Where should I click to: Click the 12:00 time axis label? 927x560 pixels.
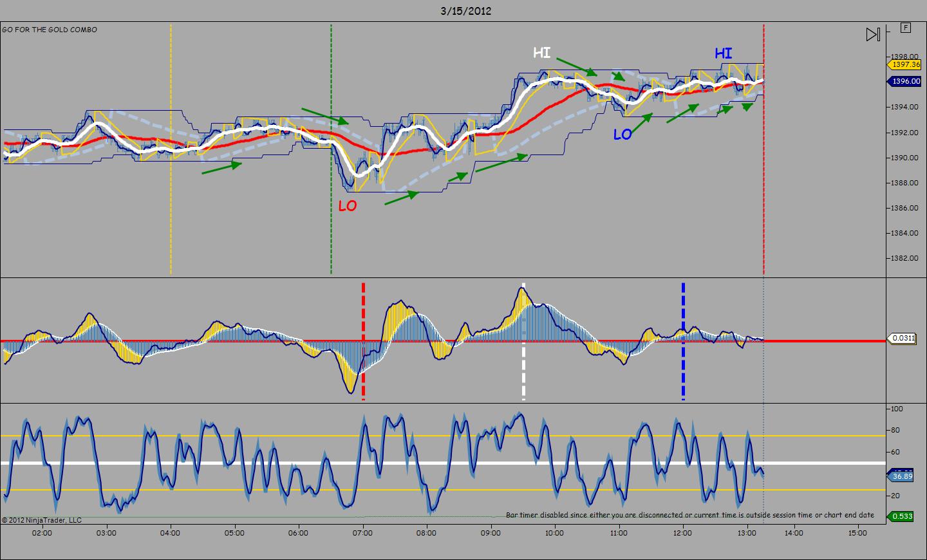[x=682, y=532]
